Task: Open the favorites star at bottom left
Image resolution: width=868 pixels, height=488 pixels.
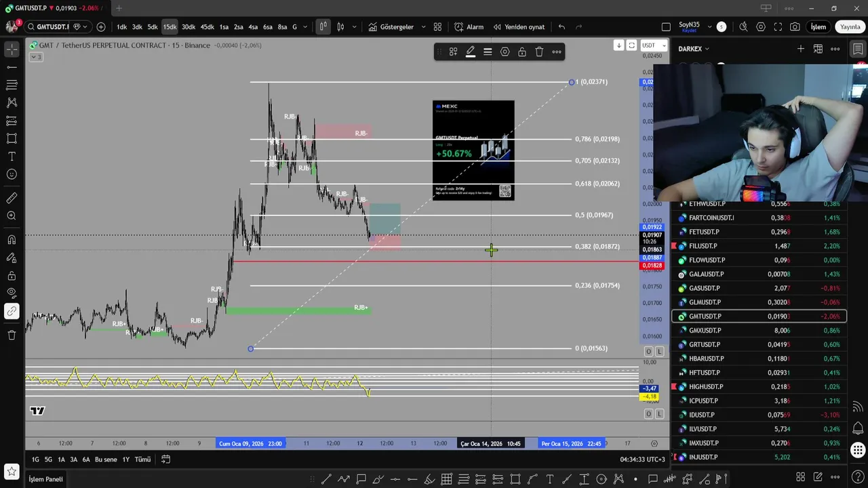Action: (12, 470)
